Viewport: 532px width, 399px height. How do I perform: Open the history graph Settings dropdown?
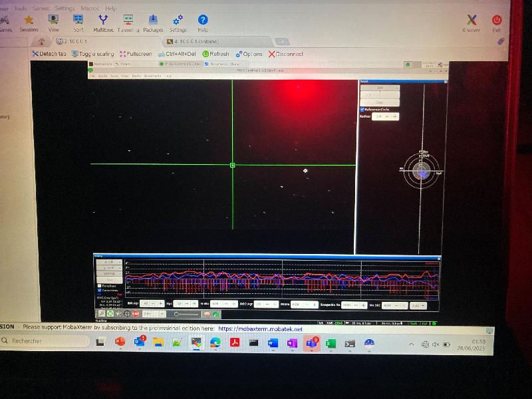click(109, 273)
